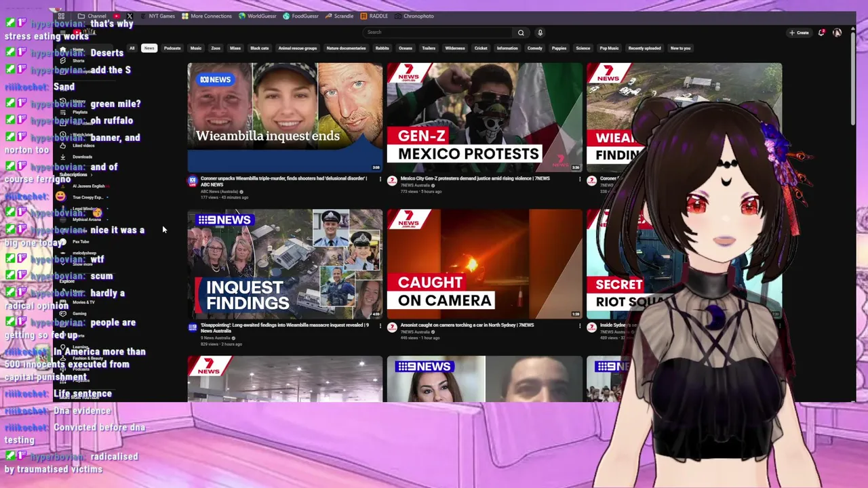Open more options for arsonist car video
Image resolution: width=868 pixels, height=488 pixels.
coord(580,326)
